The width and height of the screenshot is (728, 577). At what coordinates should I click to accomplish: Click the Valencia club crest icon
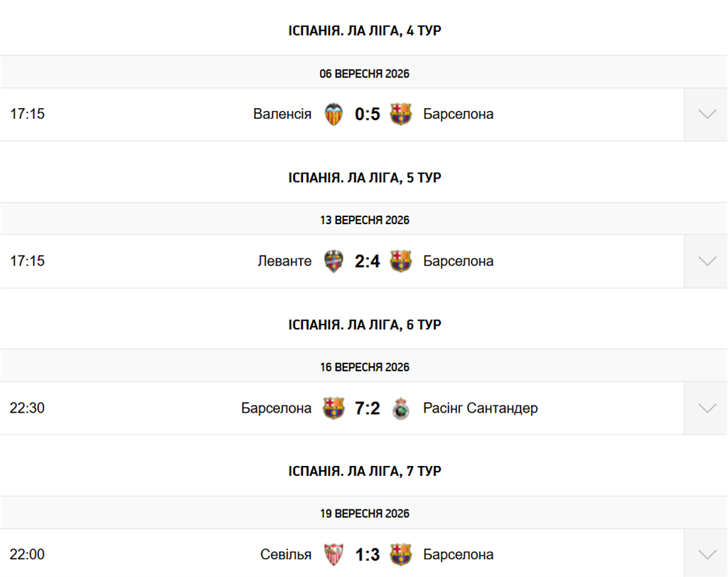point(333,115)
